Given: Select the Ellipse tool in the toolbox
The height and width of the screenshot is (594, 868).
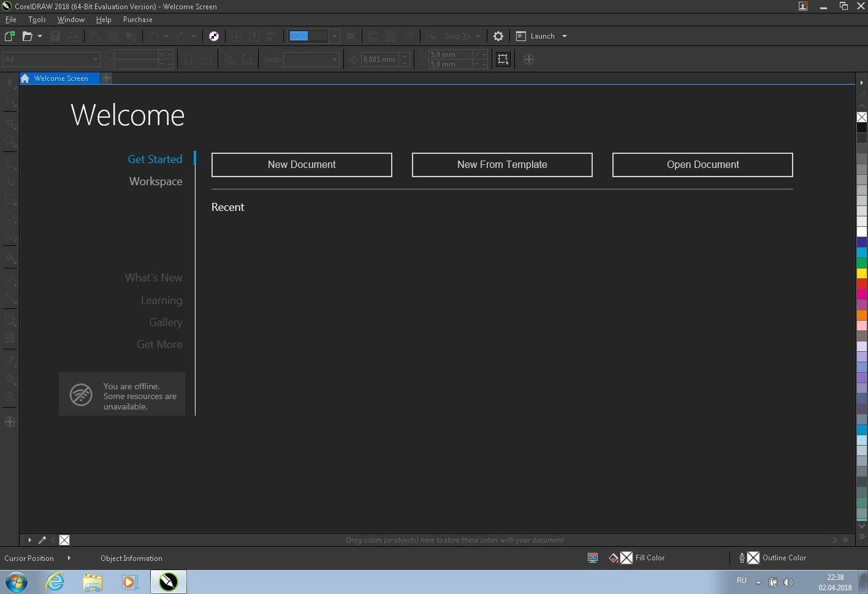Looking at the screenshot, I should tap(10, 217).
